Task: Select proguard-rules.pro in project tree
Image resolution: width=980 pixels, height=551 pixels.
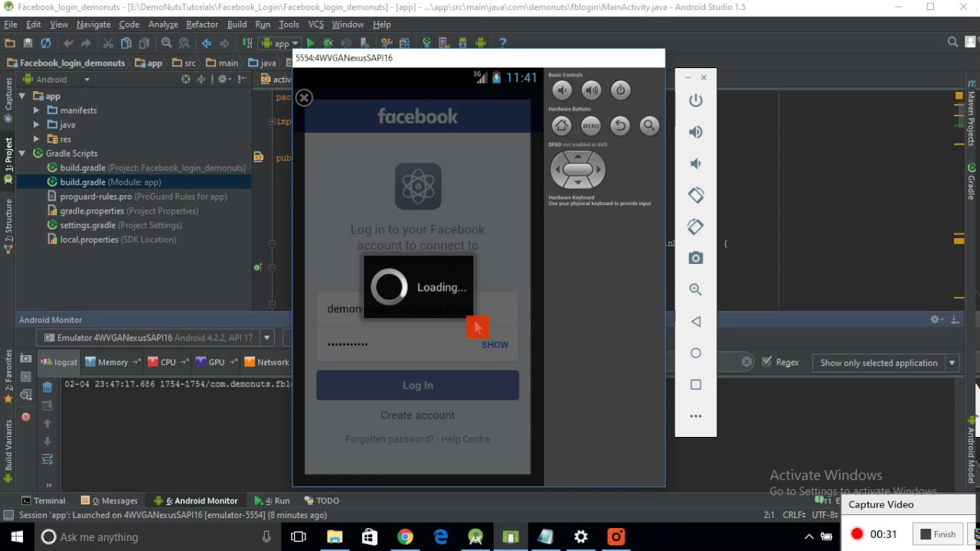Action: click(x=96, y=197)
